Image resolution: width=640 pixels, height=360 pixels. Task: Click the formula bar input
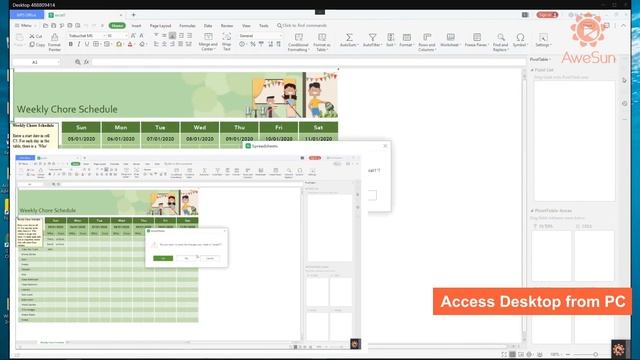pos(308,62)
